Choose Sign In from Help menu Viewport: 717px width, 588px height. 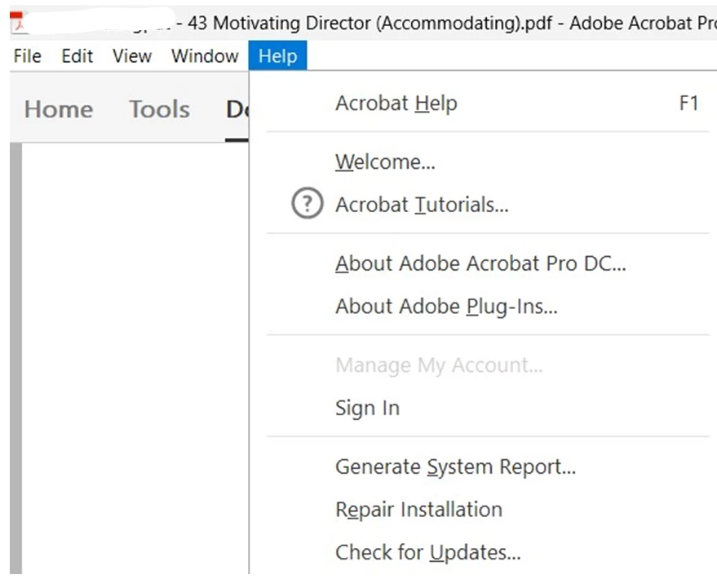(x=488, y=408)
